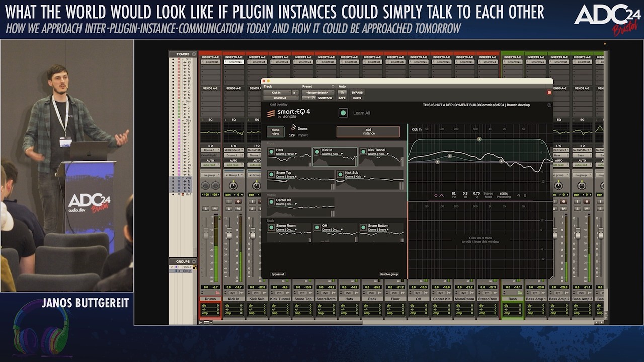Viewport: 644px width, 362px height.
Task: Open the smartEQ4 insert selector dropdown
Action: (280, 98)
